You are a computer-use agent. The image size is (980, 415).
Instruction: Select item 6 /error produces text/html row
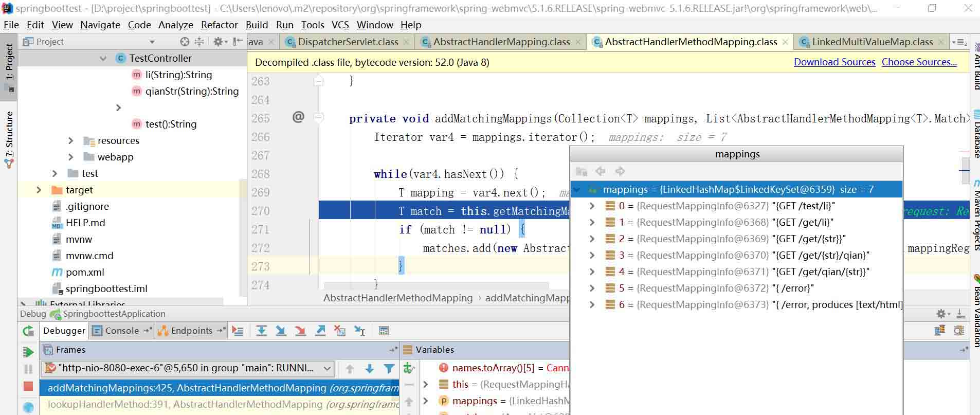coord(737,304)
